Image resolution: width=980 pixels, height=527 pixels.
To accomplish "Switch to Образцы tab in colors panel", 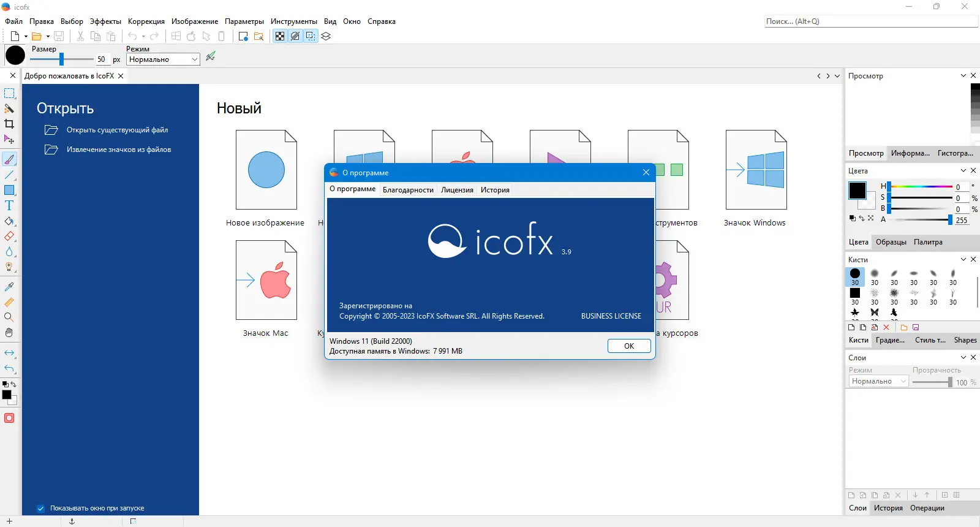I will (891, 242).
